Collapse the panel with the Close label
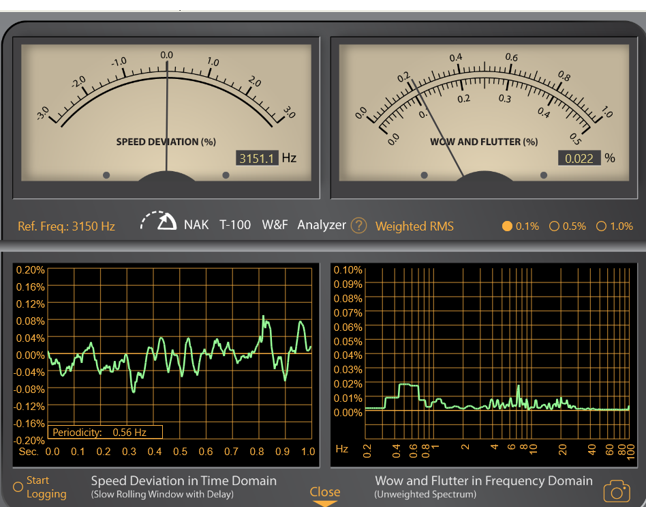Image resolution: width=656 pixels, height=510 pixels. click(324, 491)
